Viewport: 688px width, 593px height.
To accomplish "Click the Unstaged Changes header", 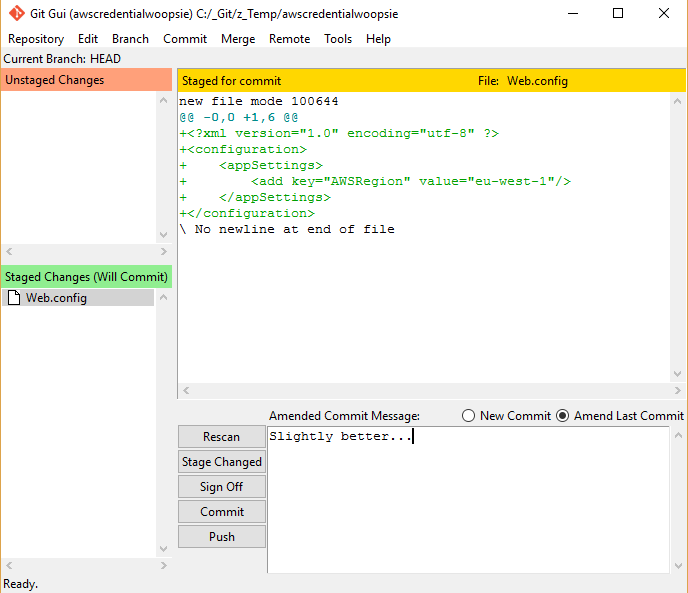I will click(86, 80).
